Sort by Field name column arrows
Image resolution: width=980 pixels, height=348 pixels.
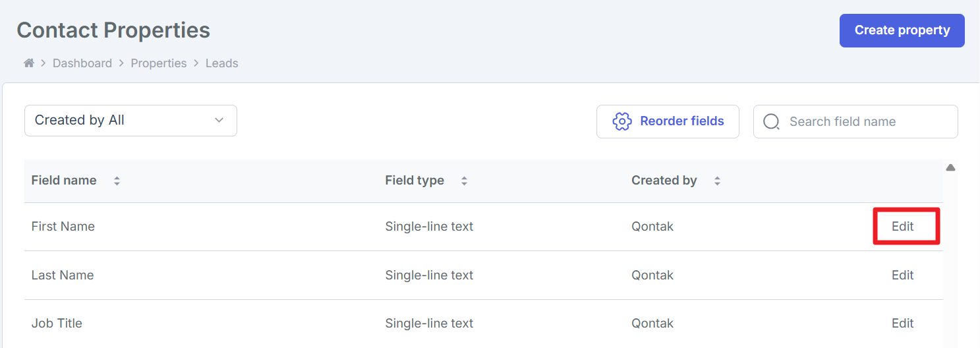tap(117, 181)
